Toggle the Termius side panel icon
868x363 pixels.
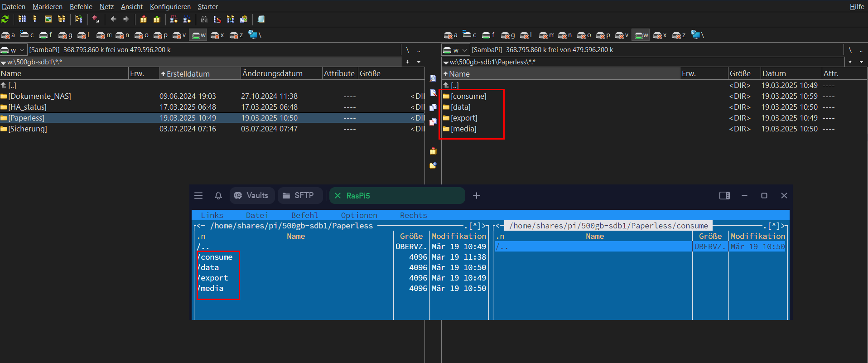pos(724,196)
